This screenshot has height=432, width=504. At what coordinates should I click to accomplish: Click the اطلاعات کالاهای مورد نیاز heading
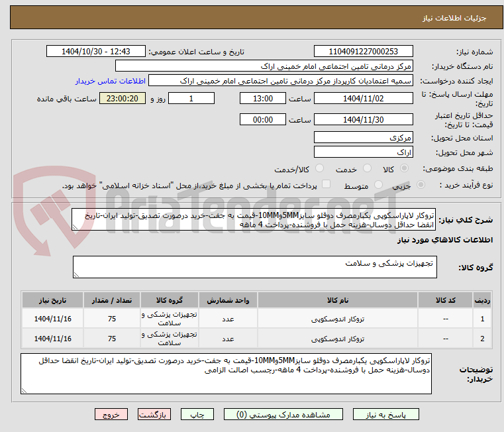pos(445,240)
